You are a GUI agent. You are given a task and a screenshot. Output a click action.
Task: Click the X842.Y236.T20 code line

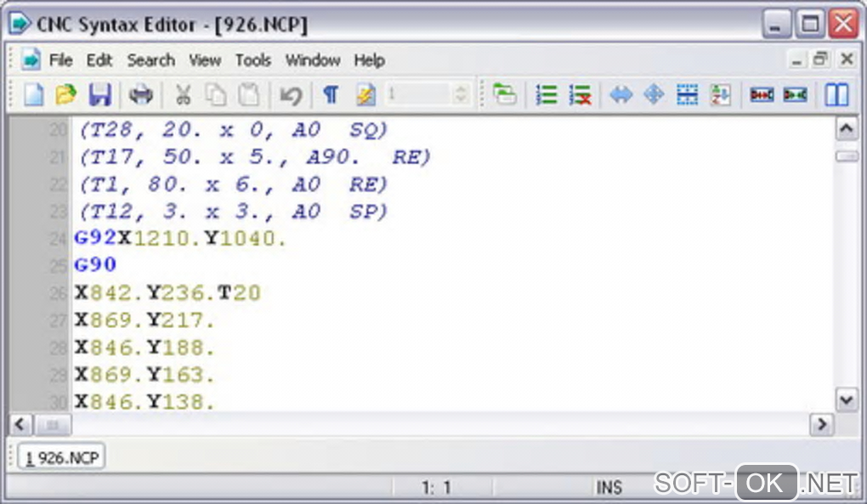click(x=167, y=292)
